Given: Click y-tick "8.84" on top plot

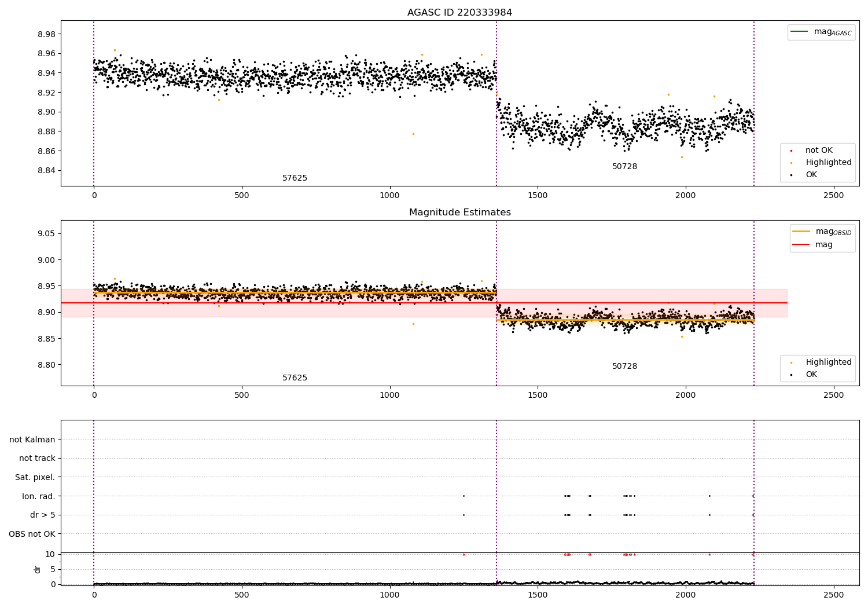Looking at the screenshot, I should point(46,171).
